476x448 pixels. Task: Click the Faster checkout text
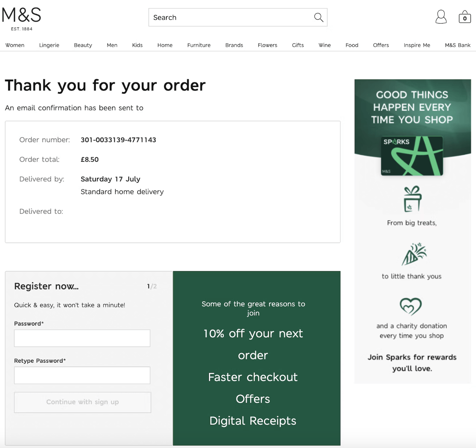253,377
